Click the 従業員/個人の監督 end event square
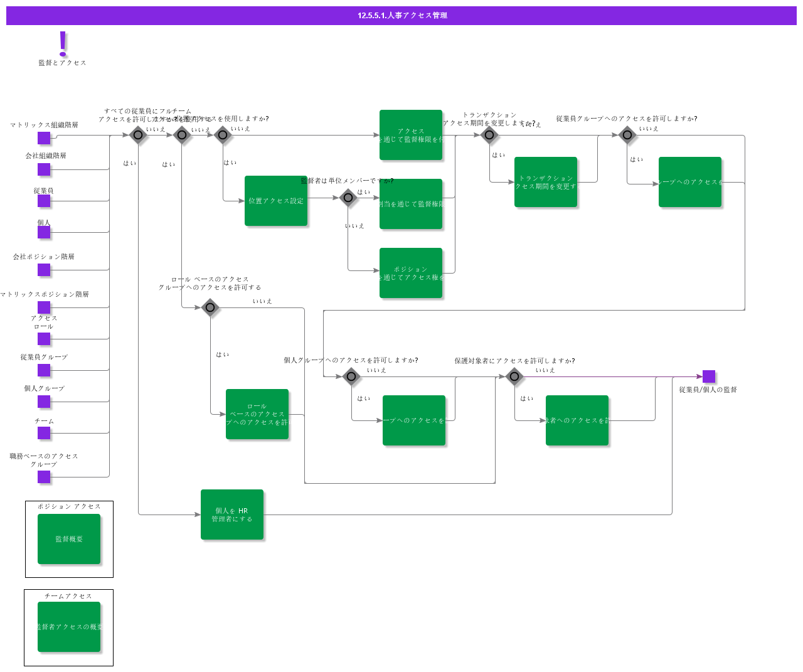Viewport: 803px width, 672px height. 709,376
